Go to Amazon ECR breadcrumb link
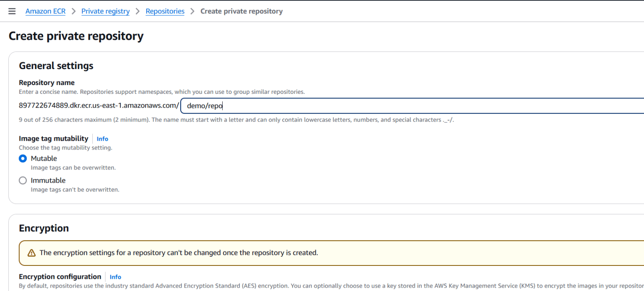This screenshot has width=644, height=291. [x=45, y=11]
